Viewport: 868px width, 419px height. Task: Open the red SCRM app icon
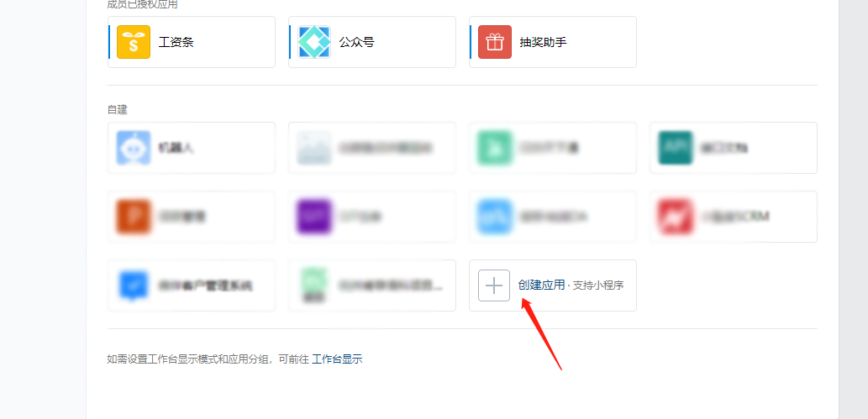coord(675,217)
